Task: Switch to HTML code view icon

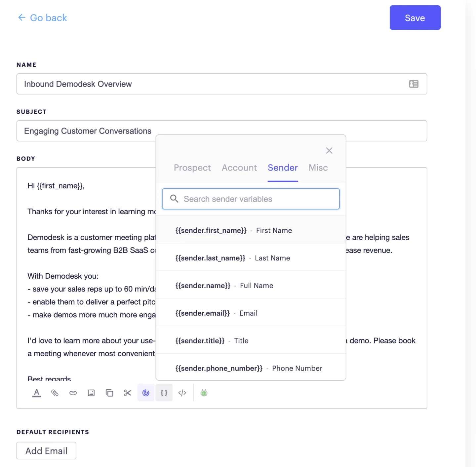Action: point(182,393)
